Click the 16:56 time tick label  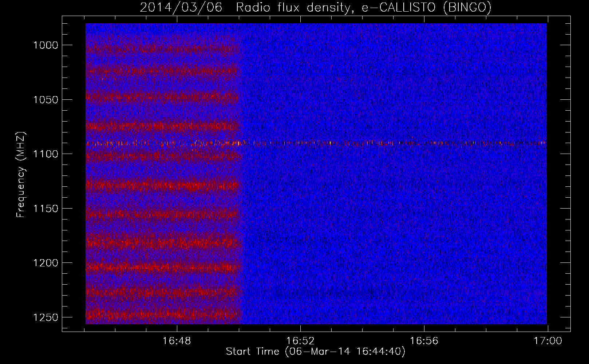tap(424, 341)
